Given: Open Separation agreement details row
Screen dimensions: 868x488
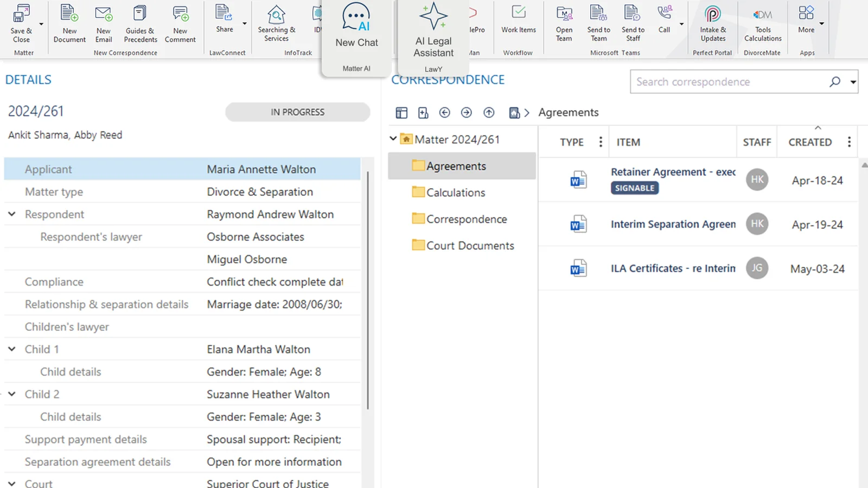Looking at the screenshot, I should [182, 462].
